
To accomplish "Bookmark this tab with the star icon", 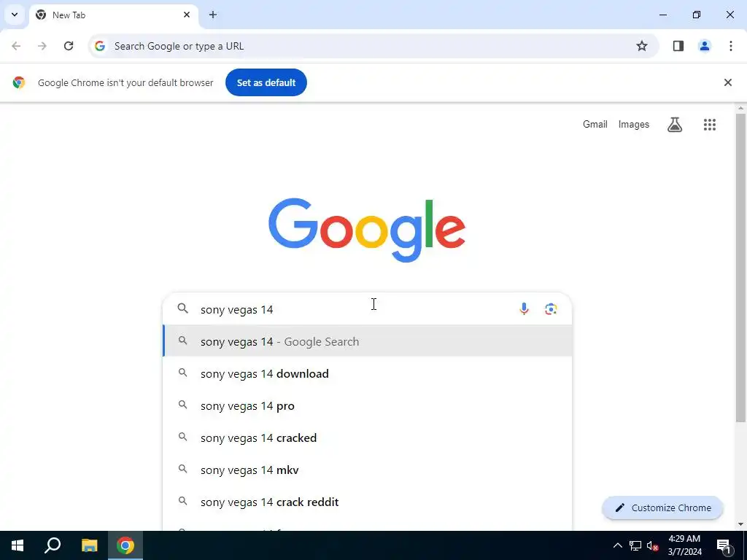I will [x=642, y=46].
